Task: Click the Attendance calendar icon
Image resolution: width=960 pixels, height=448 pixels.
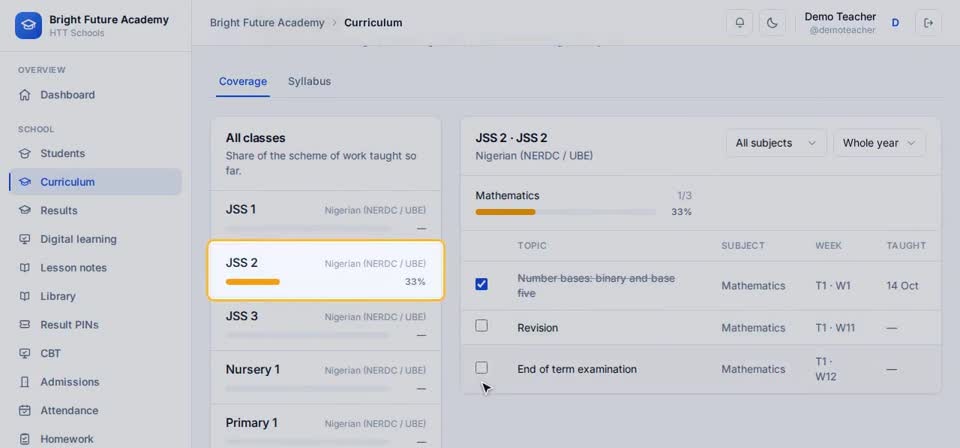Action: (24, 410)
